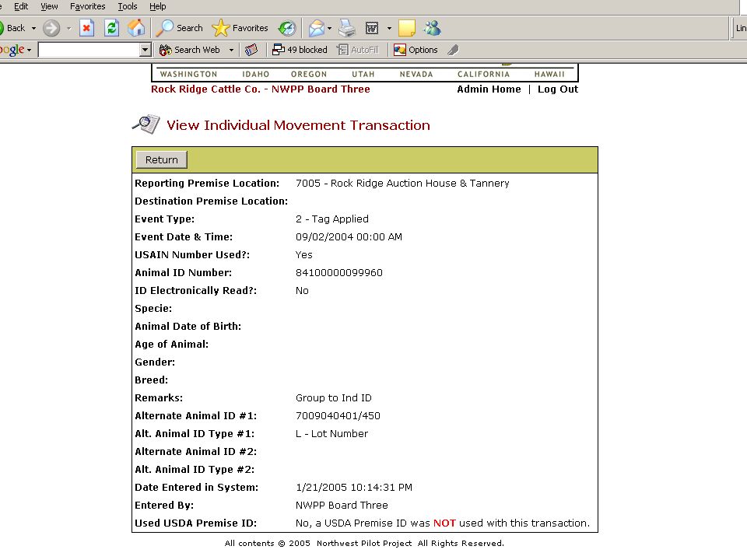Click the Remarks value 'Group to Ind ID'
The width and height of the screenshot is (747, 560).
[334, 398]
